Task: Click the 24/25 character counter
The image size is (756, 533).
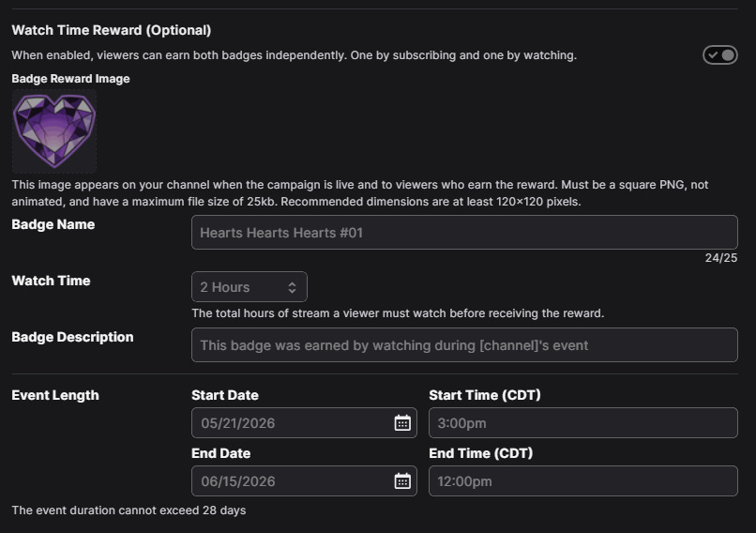Action: pyautogui.click(x=720, y=258)
